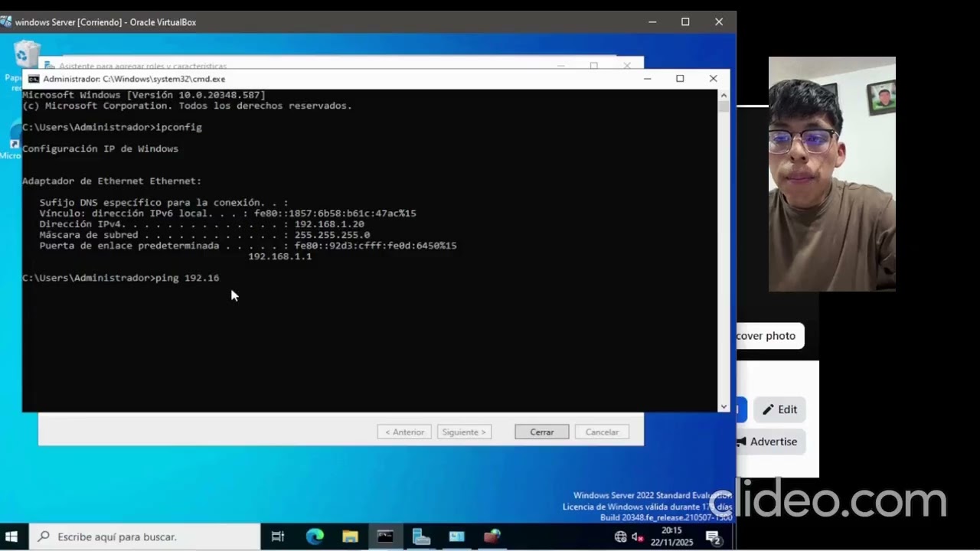This screenshot has height=551, width=980.
Task: Click the Siguiente button in the wizard
Action: [464, 432]
